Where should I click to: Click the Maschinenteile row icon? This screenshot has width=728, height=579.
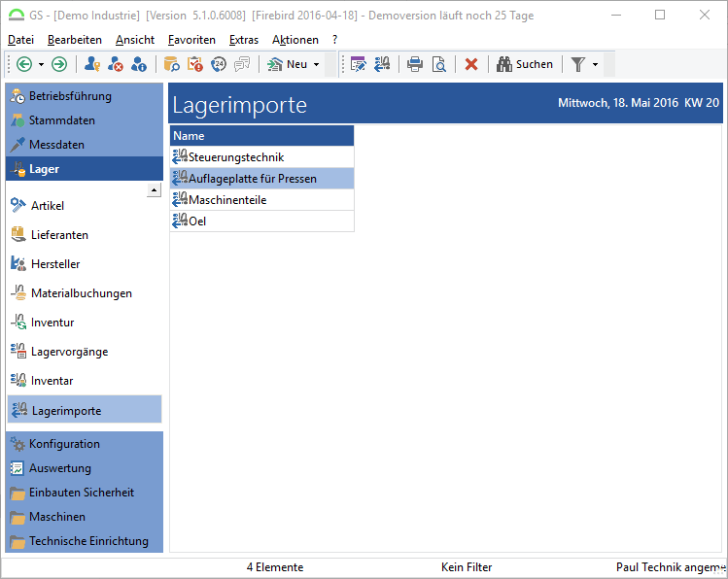point(180,199)
